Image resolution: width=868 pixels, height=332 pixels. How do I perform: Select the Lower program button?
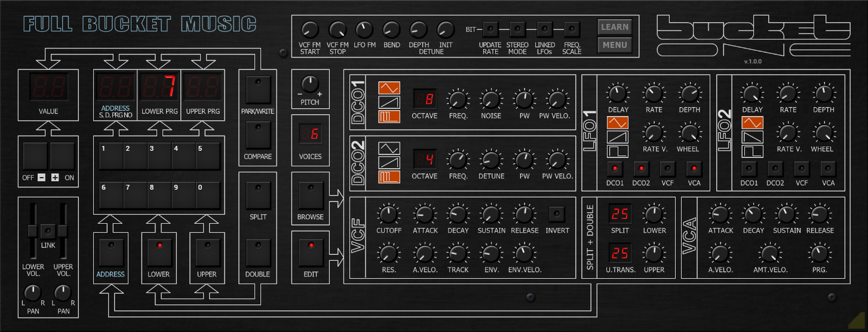click(159, 252)
